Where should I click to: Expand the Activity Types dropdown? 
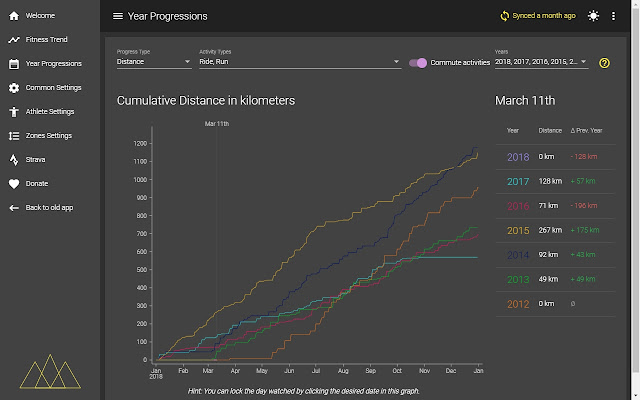click(299, 62)
